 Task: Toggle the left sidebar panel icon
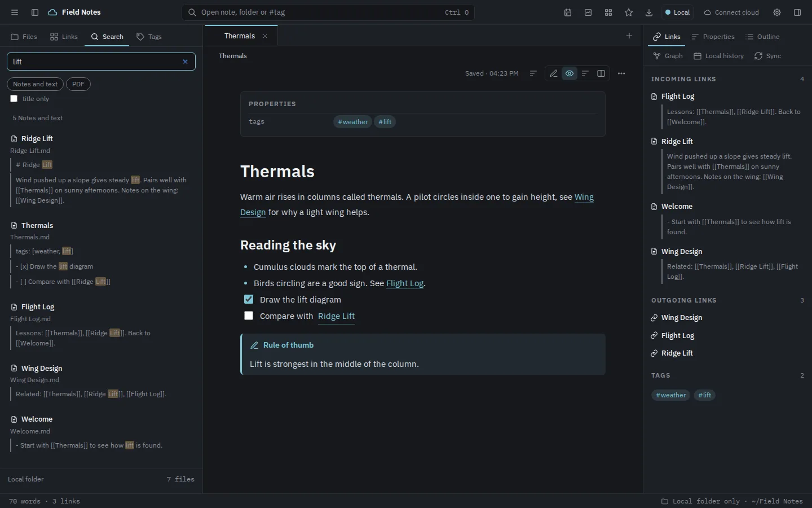coord(35,12)
